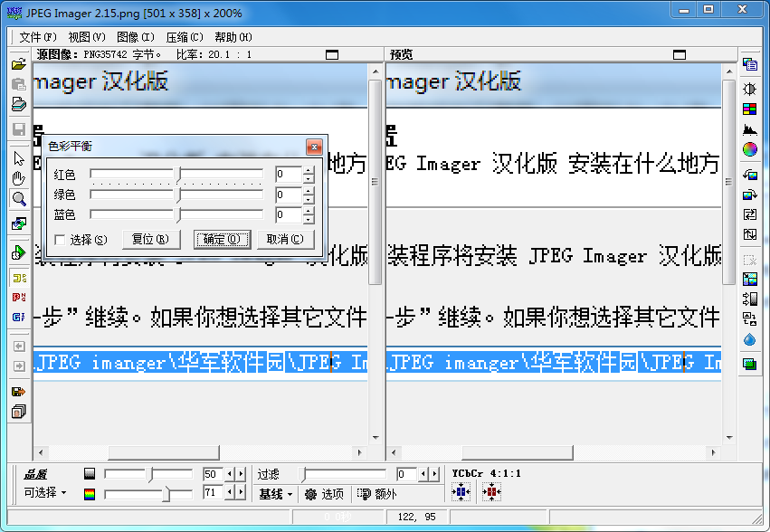Select the hand pan tool
The width and height of the screenshot is (770, 532).
(19, 178)
